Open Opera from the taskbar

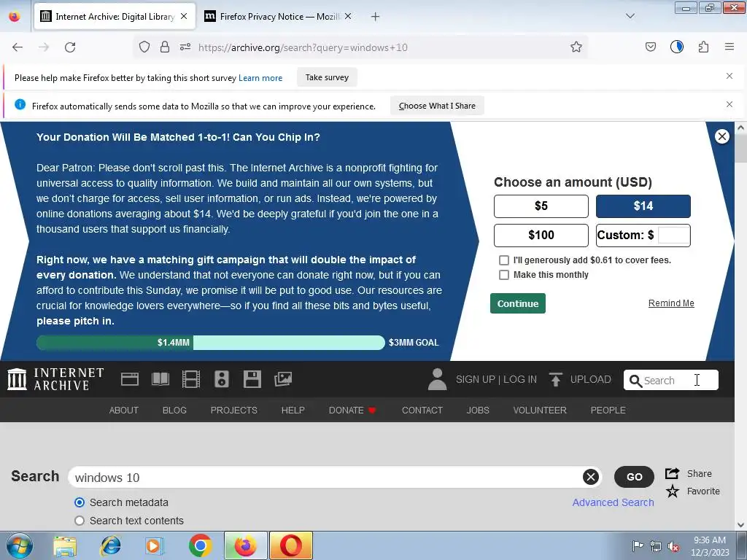[291, 545]
